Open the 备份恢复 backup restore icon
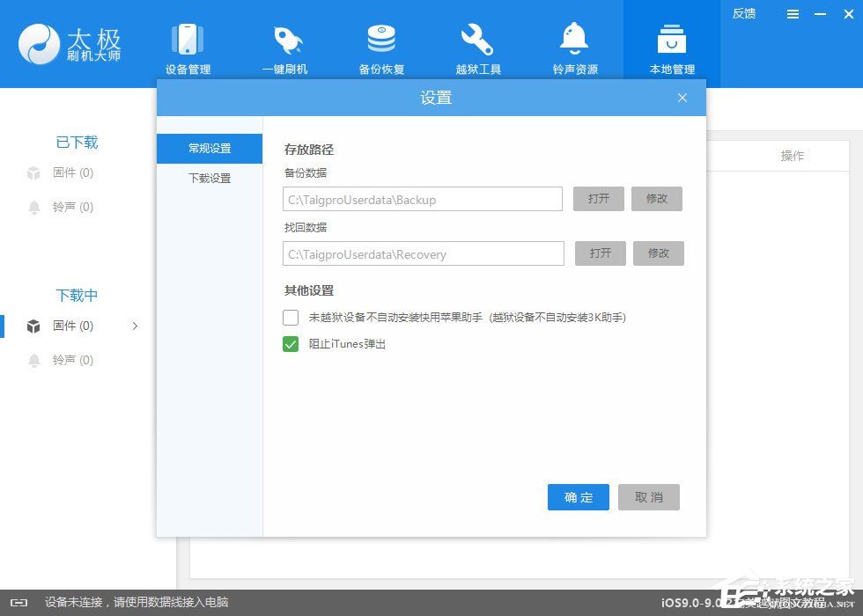 click(x=381, y=40)
